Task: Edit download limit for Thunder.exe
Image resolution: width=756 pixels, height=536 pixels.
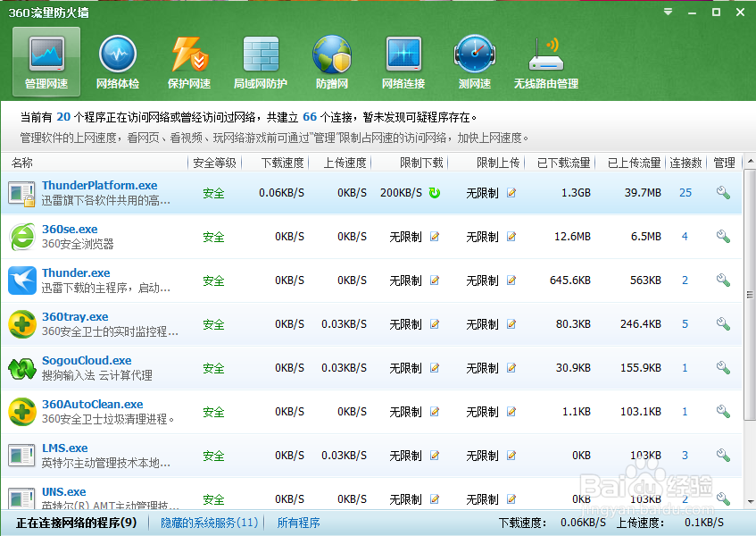Action: pos(435,281)
